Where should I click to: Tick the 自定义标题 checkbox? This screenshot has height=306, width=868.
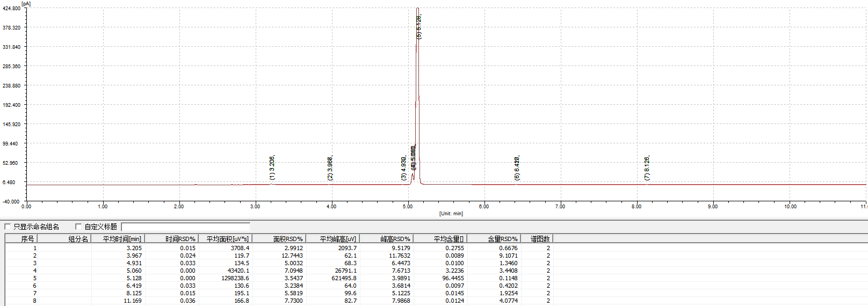[x=78, y=227]
